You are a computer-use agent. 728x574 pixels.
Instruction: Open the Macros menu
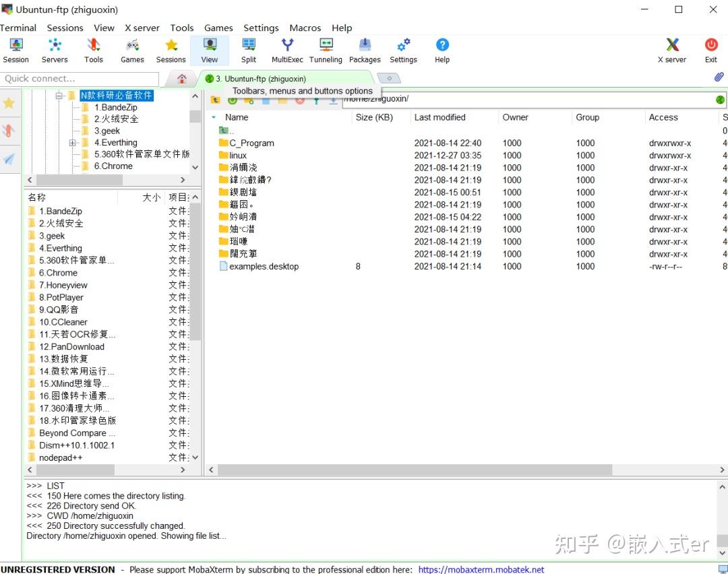(x=305, y=28)
